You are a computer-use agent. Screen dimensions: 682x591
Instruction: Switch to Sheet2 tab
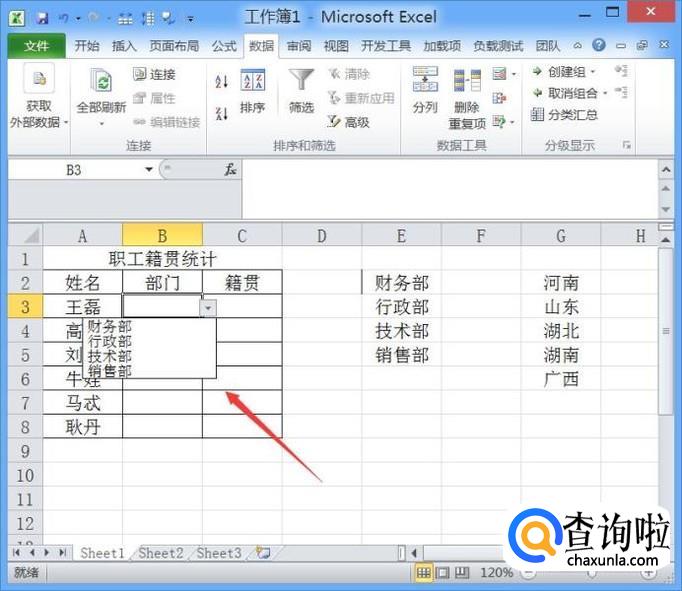[x=160, y=553]
